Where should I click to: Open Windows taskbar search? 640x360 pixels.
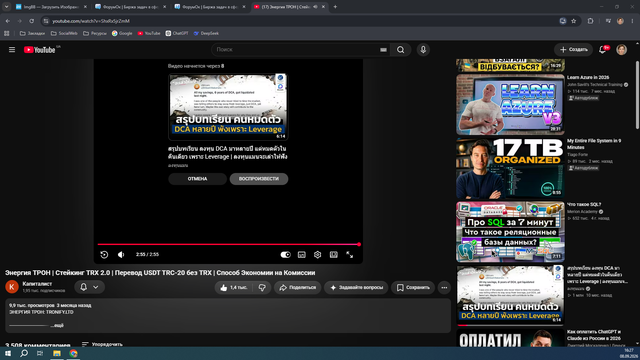24,353
